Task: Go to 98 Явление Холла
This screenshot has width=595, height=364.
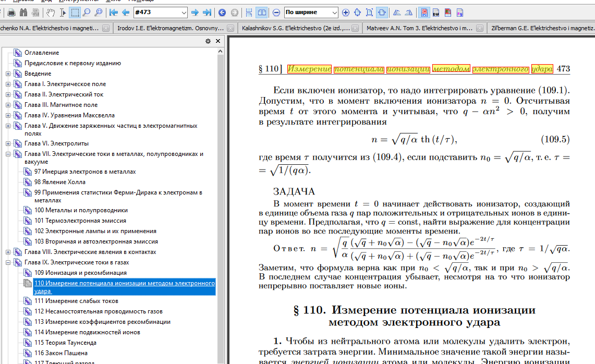Action: click(60, 182)
